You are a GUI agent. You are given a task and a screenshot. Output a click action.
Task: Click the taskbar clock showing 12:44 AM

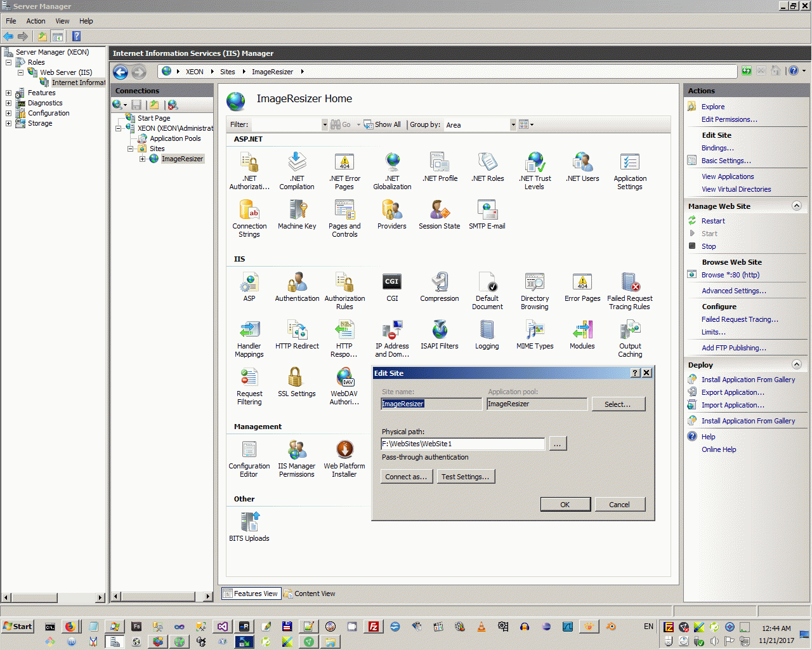(x=776, y=628)
